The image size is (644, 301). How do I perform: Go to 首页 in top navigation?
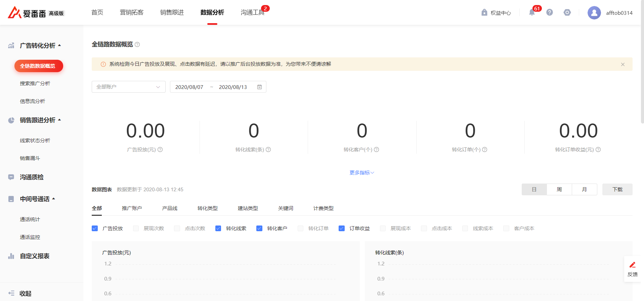97,12
